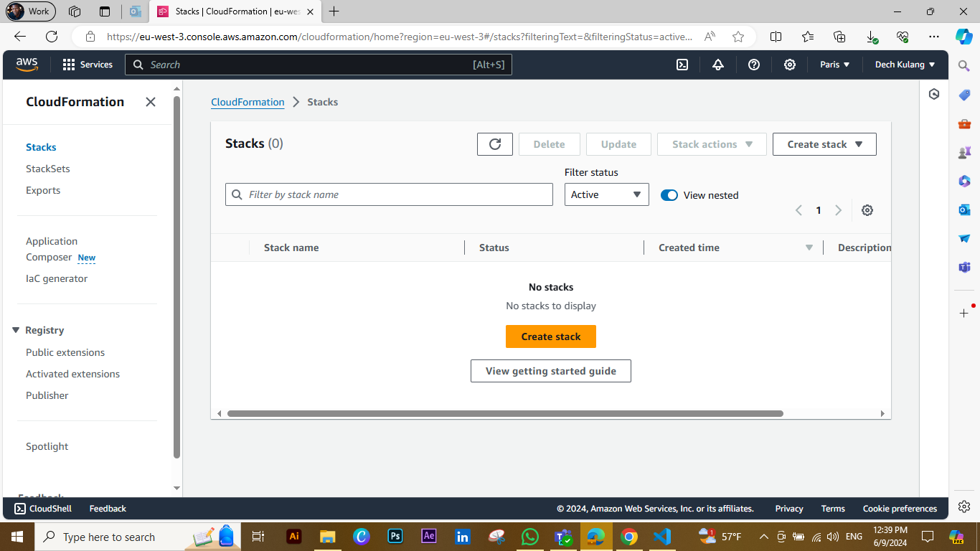
Task: Open new browser tab
Action: pyautogui.click(x=334, y=11)
